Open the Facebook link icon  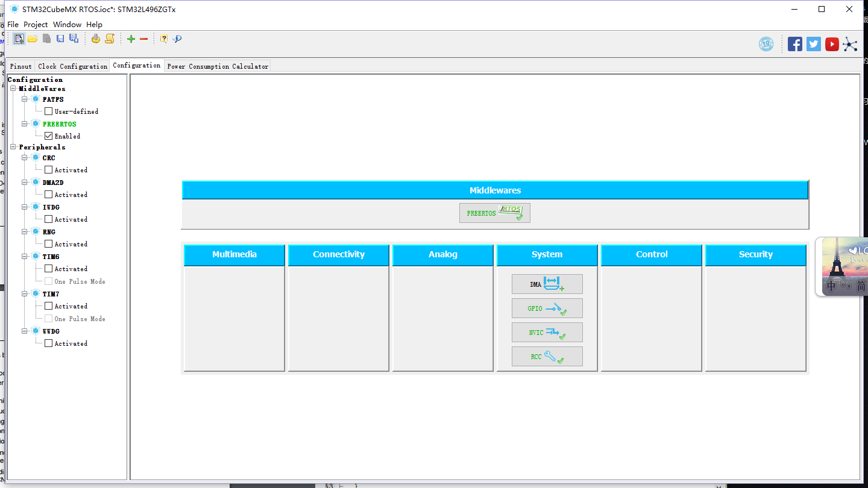[x=795, y=44]
